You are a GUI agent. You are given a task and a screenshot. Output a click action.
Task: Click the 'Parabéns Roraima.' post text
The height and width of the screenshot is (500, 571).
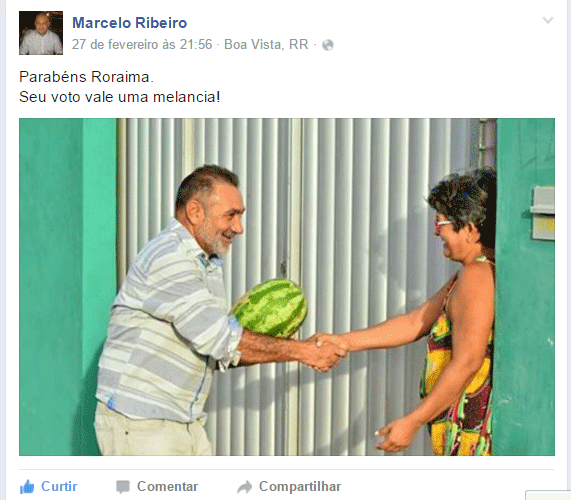coord(86,77)
